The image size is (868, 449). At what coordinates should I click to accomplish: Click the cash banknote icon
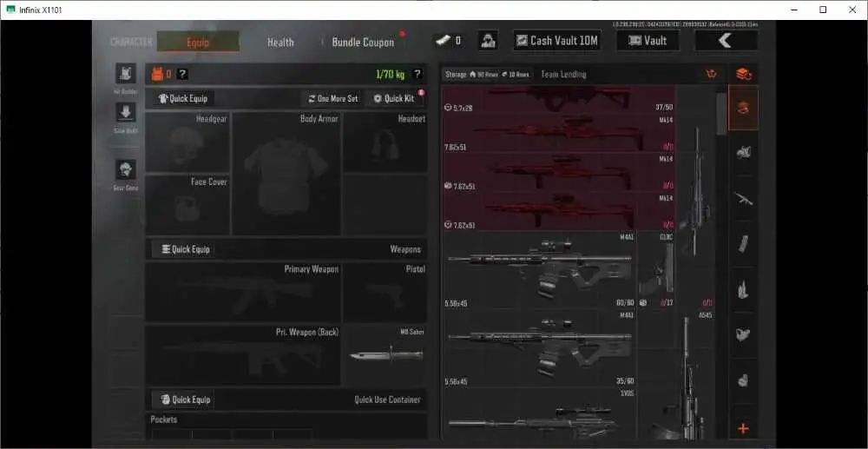click(444, 41)
